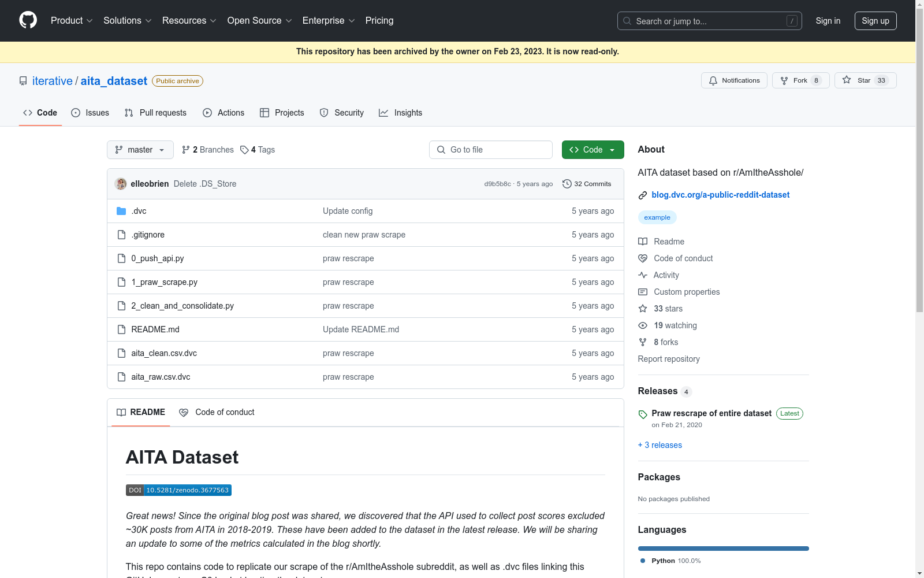Screen dimensions: 924x578
Task: Click the GitHub logo icon
Action: click(x=28, y=20)
